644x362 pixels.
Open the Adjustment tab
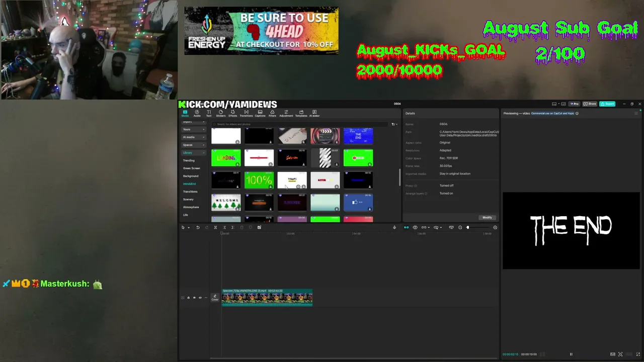286,114
